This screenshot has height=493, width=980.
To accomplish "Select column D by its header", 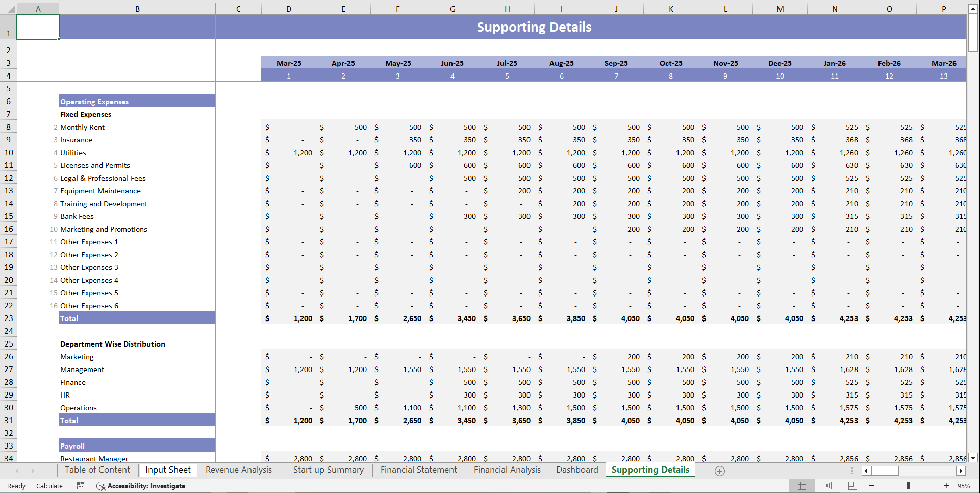I will coord(289,9).
